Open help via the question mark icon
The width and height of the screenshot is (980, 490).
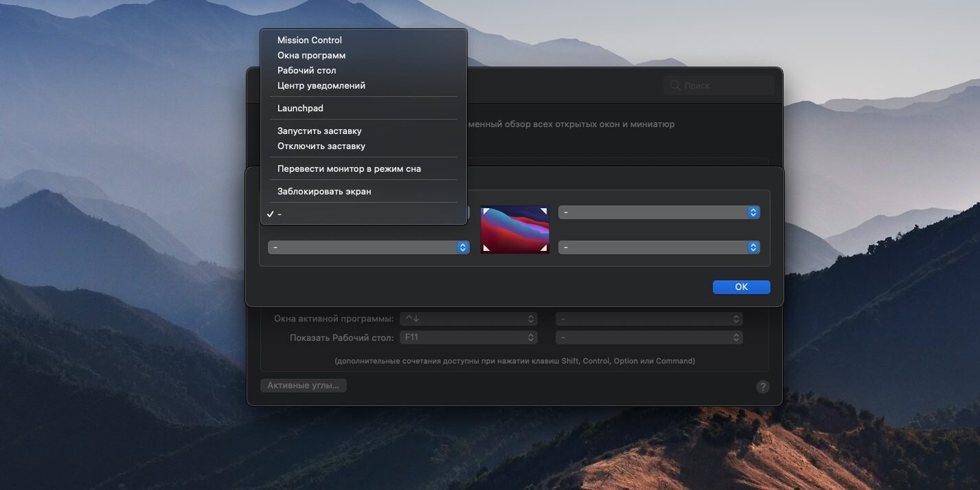click(x=762, y=387)
